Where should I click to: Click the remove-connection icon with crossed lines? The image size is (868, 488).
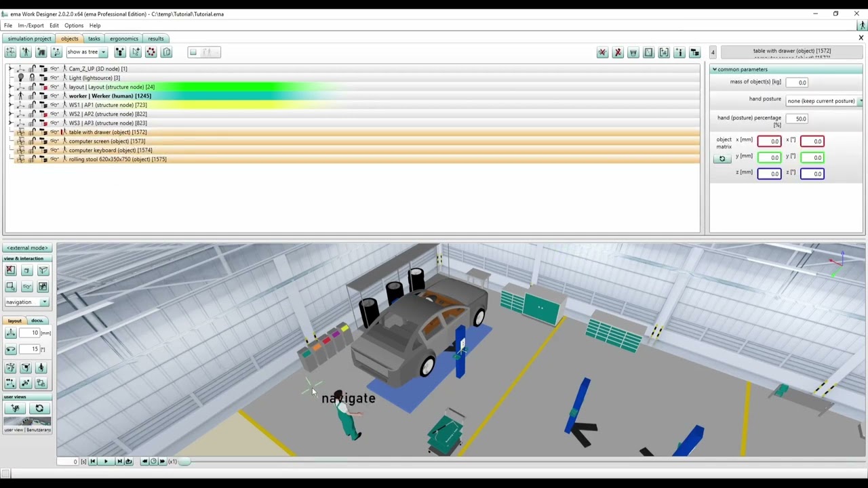(x=602, y=52)
